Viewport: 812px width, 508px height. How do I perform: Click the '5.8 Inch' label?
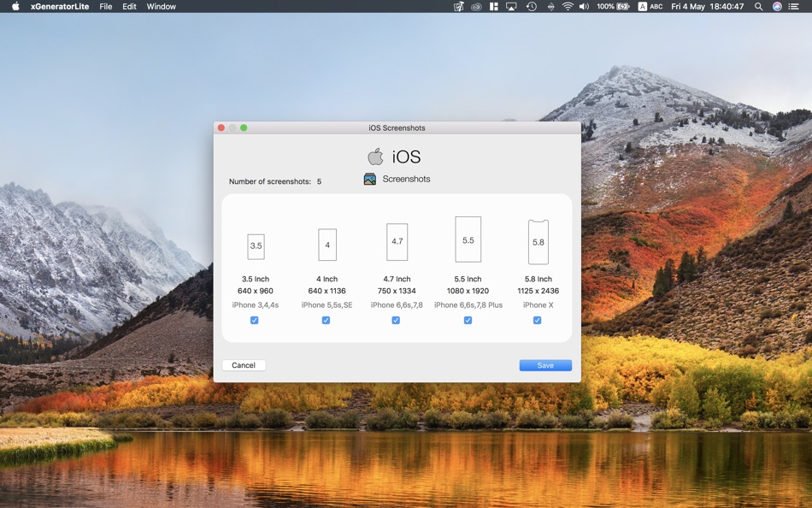pos(538,279)
